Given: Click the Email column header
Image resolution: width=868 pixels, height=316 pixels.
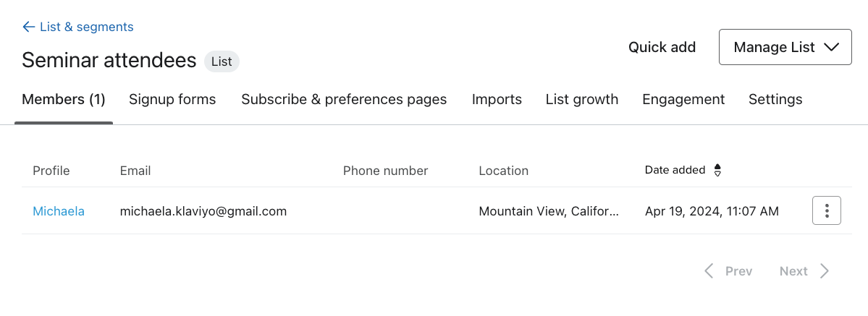Looking at the screenshot, I should [x=135, y=171].
